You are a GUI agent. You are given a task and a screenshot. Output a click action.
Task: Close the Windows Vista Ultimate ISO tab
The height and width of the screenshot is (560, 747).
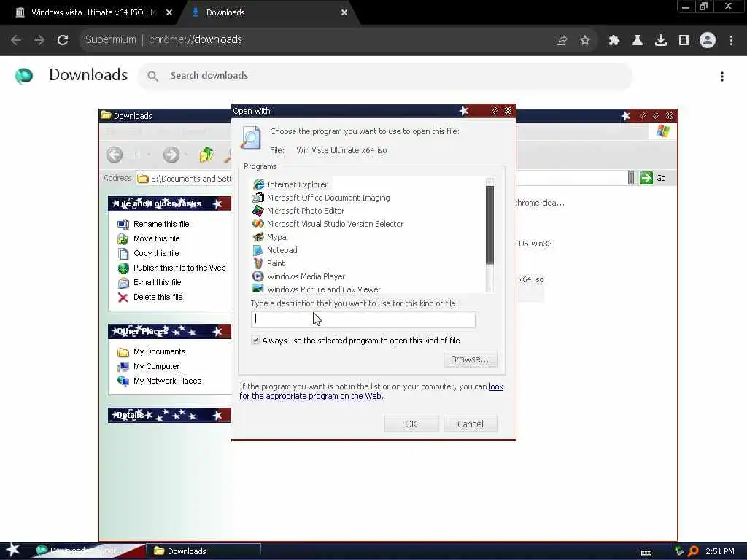tap(169, 13)
